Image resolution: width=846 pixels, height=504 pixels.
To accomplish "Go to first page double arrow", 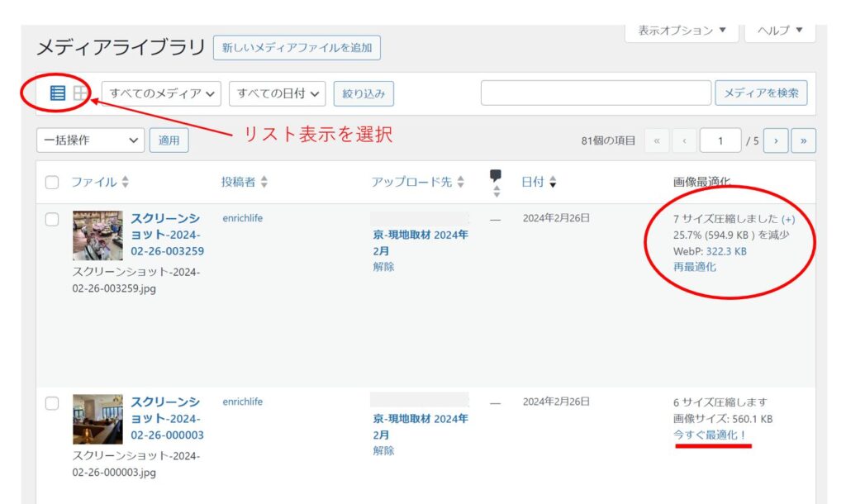I will coord(657,140).
